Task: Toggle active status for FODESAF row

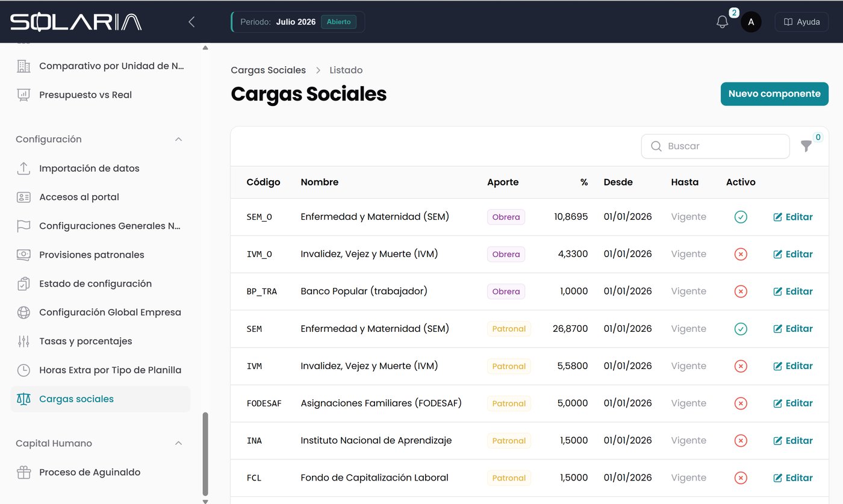Action: 741,403
